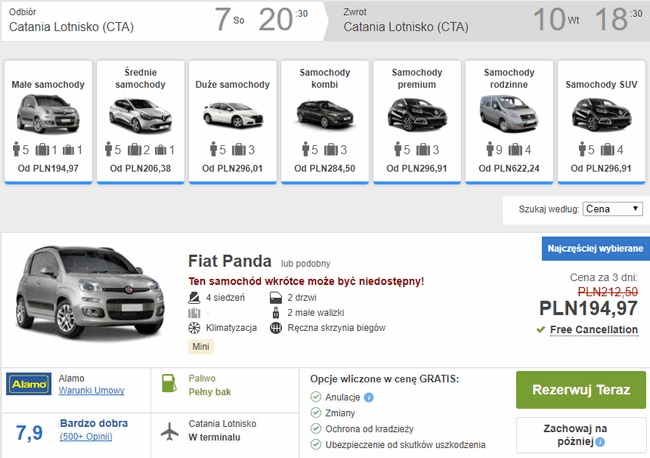Click the Mini category badge

click(201, 347)
